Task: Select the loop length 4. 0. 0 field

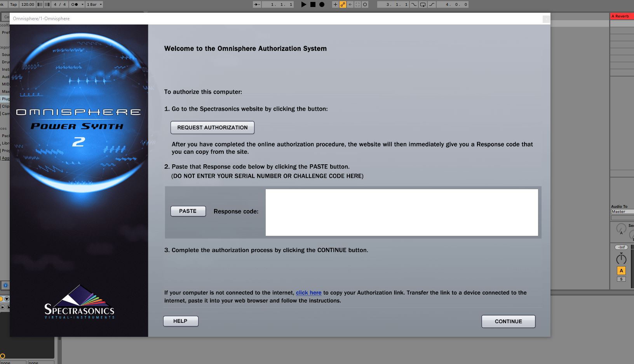Action: tap(453, 5)
